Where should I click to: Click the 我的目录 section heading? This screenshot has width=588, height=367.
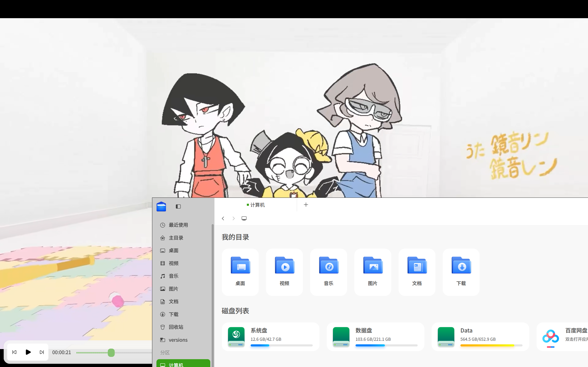[x=235, y=237]
